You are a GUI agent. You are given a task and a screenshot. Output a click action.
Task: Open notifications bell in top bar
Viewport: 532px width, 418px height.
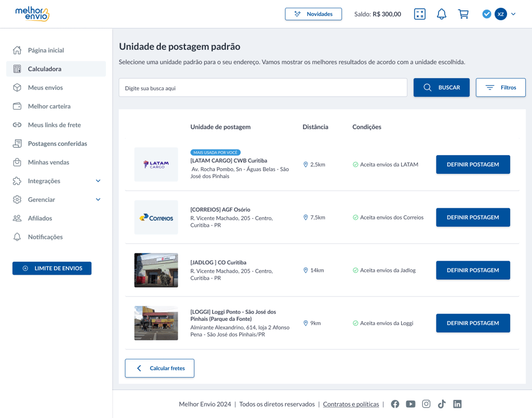pyautogui.click(x=442, y=14)
